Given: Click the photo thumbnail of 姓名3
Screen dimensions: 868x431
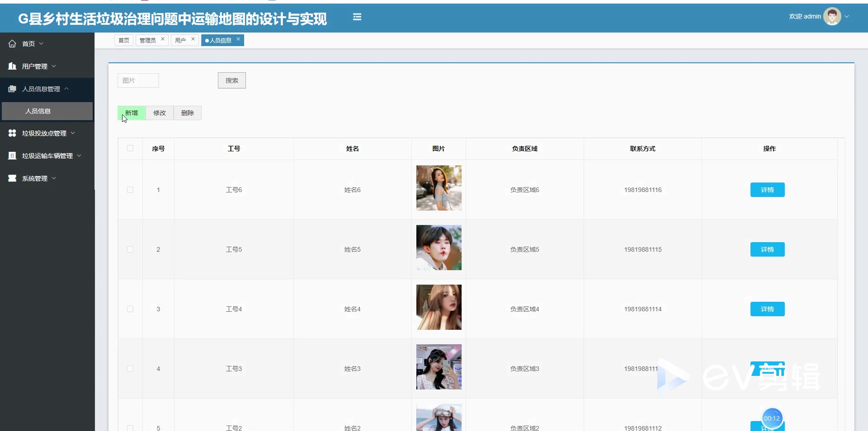Looking at the screenshot, I should pyautogui.click(x=439, y=367).
